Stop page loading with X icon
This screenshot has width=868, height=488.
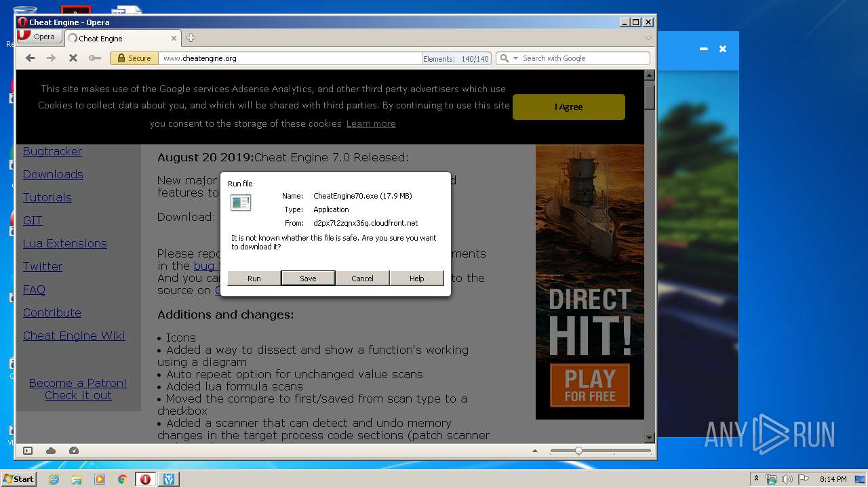tap(73, 58)
